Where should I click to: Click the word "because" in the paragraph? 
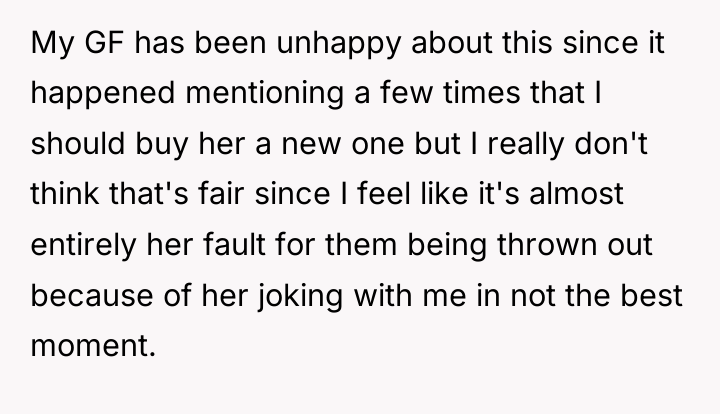tap(92, 295)
